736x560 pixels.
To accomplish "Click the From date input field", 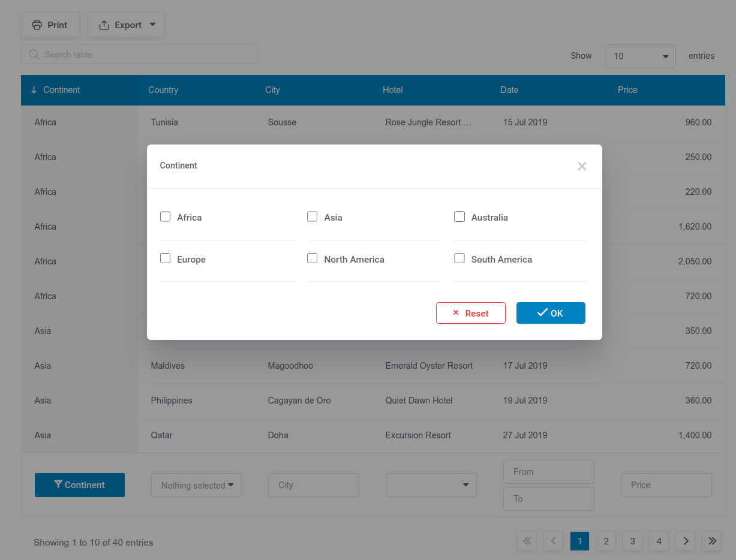I will click(x=548, y=472).
